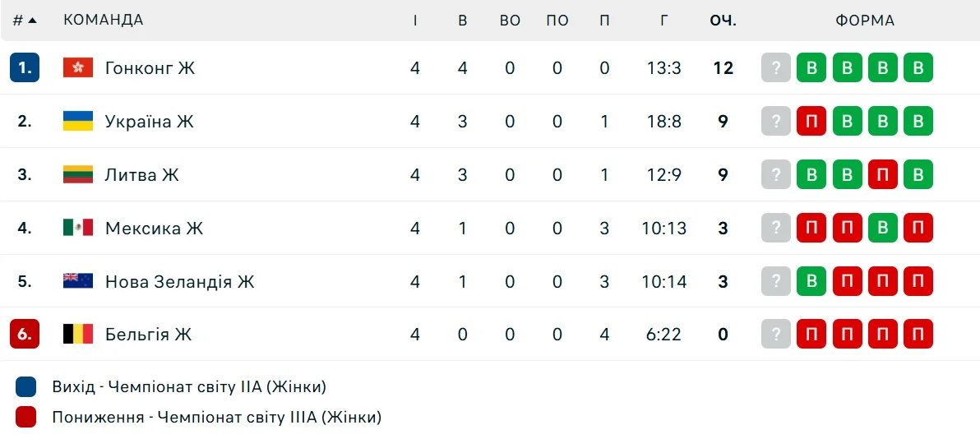The width and height of the screenshot is (980, 439).
Task: Click the КОМАНДА column header
Action: [103, 21]
